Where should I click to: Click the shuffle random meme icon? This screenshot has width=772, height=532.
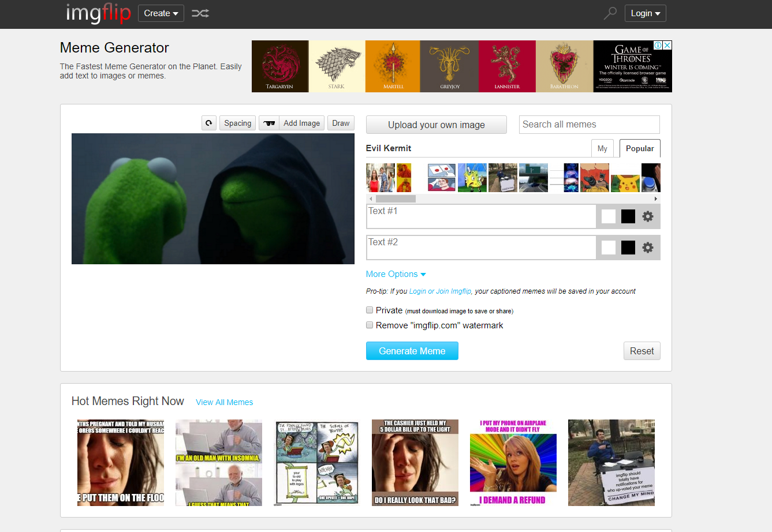[200, 13]
